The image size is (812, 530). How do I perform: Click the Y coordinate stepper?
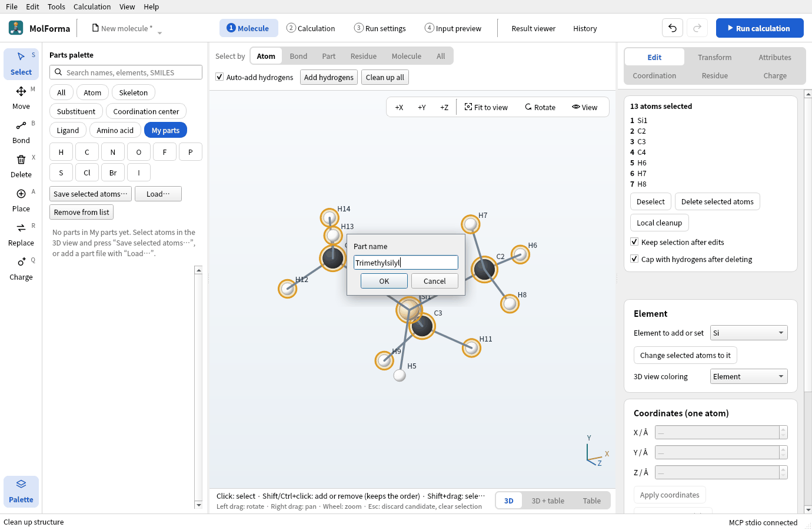[x=783, y=452]
